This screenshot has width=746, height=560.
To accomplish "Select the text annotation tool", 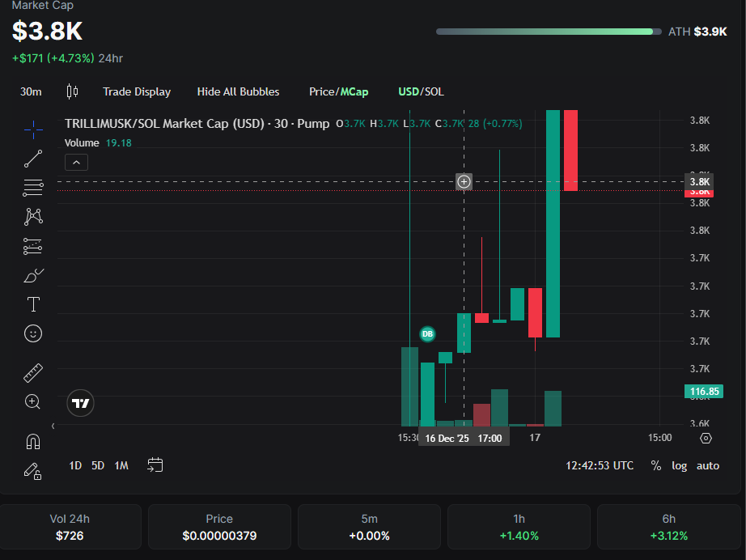I will (33, 304).
